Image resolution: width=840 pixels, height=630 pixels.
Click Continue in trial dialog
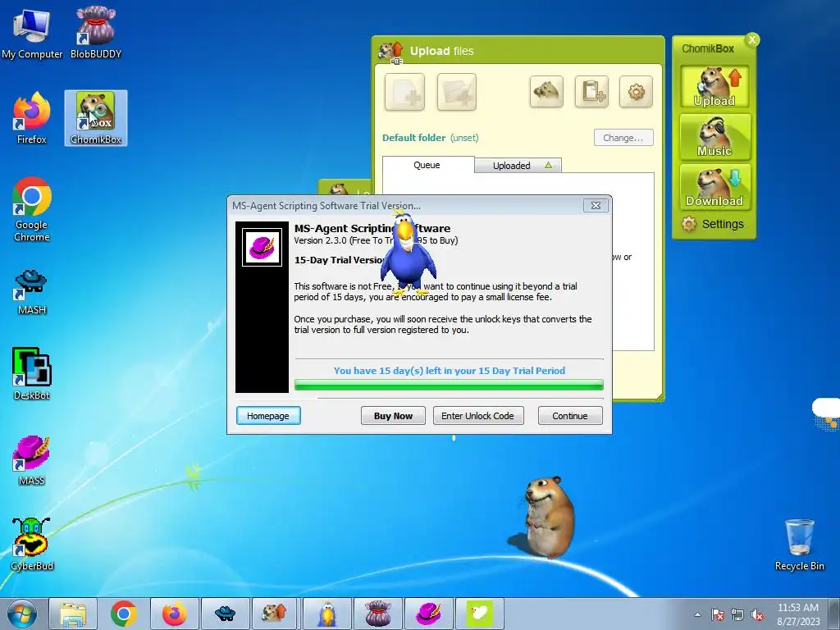click(570, 416)
